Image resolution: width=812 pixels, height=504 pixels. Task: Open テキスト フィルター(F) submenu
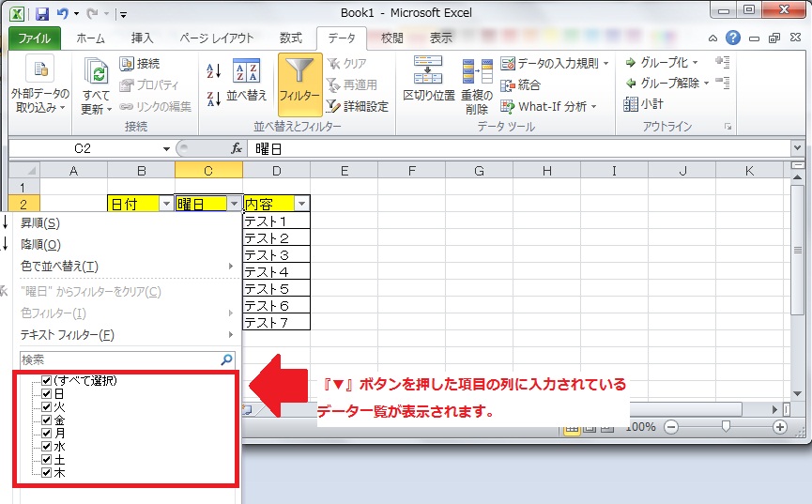pos(127,335)
